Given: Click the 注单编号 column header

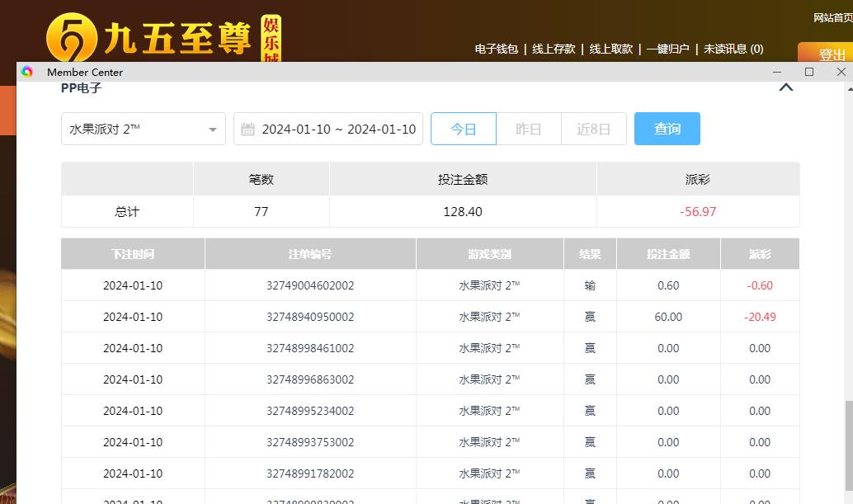Looking at the screenshot, I should 310,254.
